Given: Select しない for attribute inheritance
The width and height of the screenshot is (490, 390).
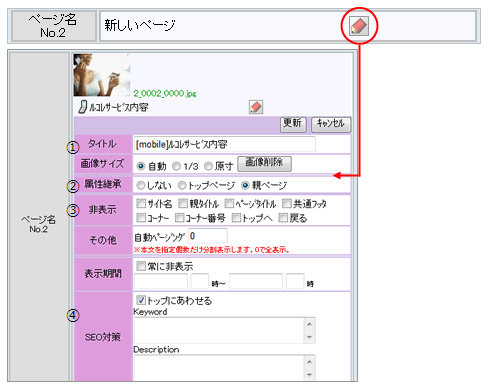Looking at the screenshot, I should click(x=141, y=185).
